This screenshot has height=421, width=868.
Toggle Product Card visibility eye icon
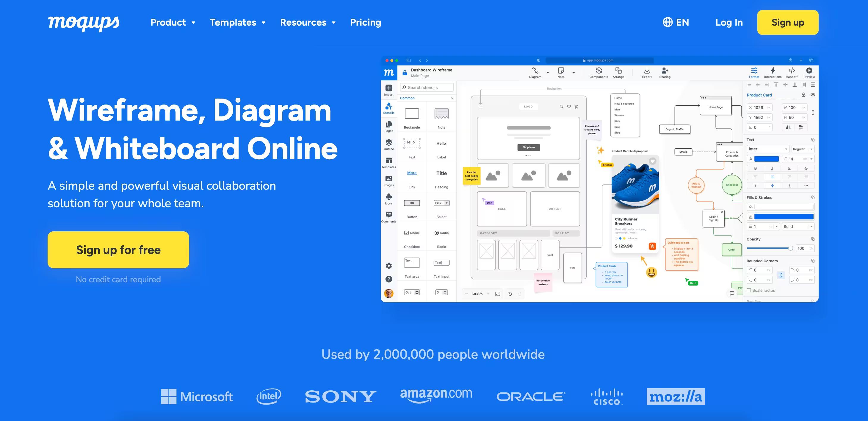tap(812, 95)
